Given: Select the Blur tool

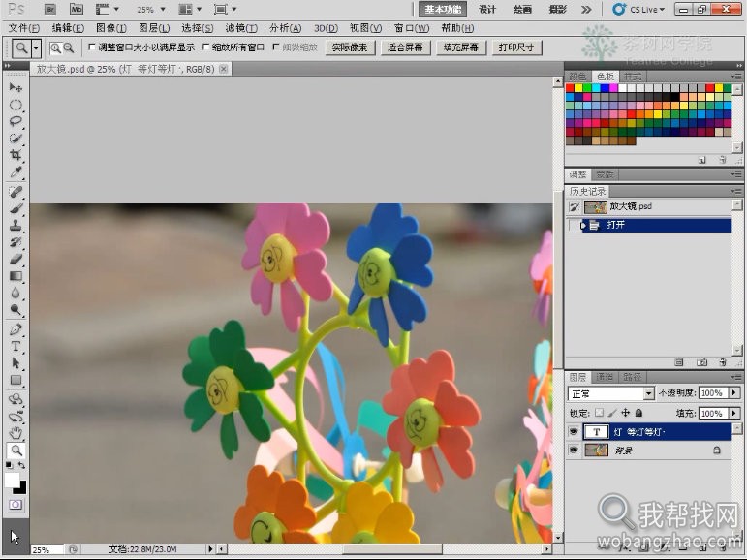Looking at the screenshot, I should coord(16,293).
